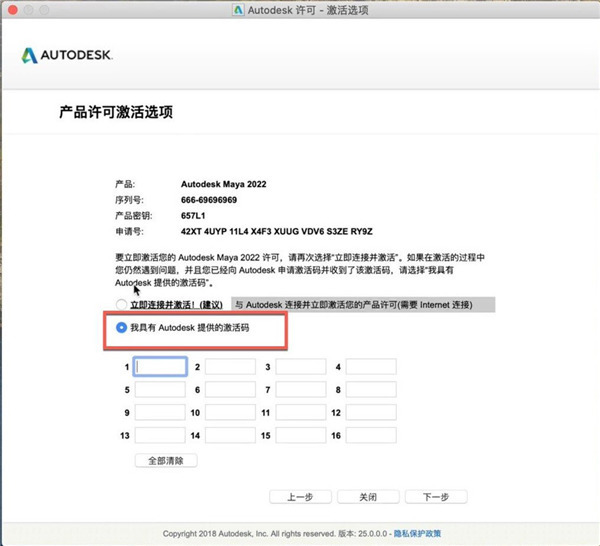Screen dimensions: 600x546
Task: Click activation code field 6
Action: [x=230, y=390]
